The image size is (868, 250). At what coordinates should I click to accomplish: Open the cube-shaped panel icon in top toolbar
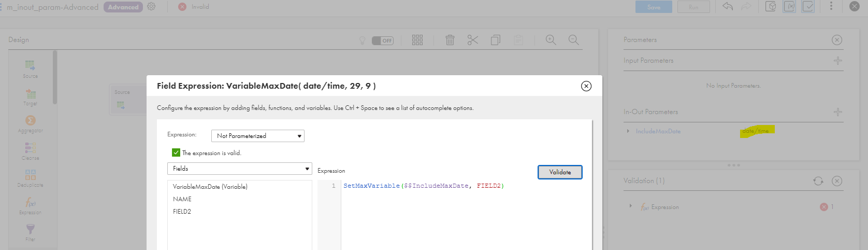point(771,6)
